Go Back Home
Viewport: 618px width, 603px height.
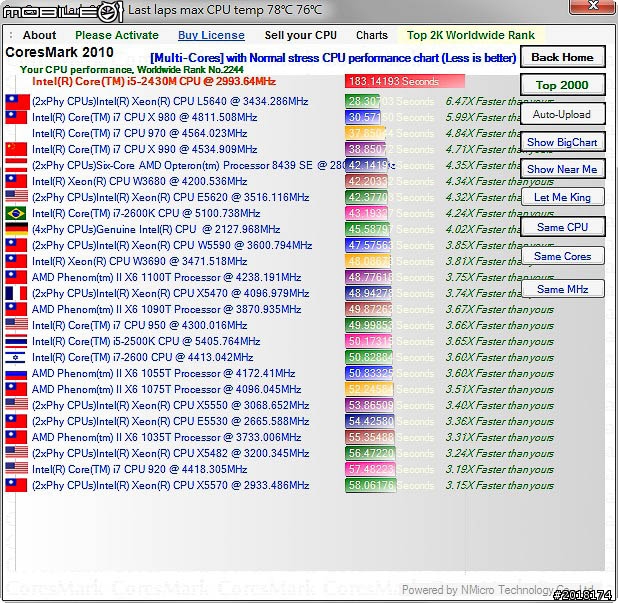click(x=562, y=57)
